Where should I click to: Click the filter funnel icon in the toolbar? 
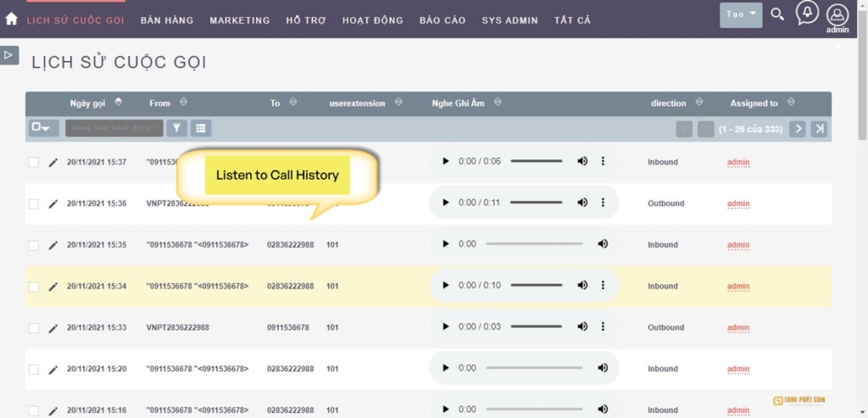(x=176, y=128)
